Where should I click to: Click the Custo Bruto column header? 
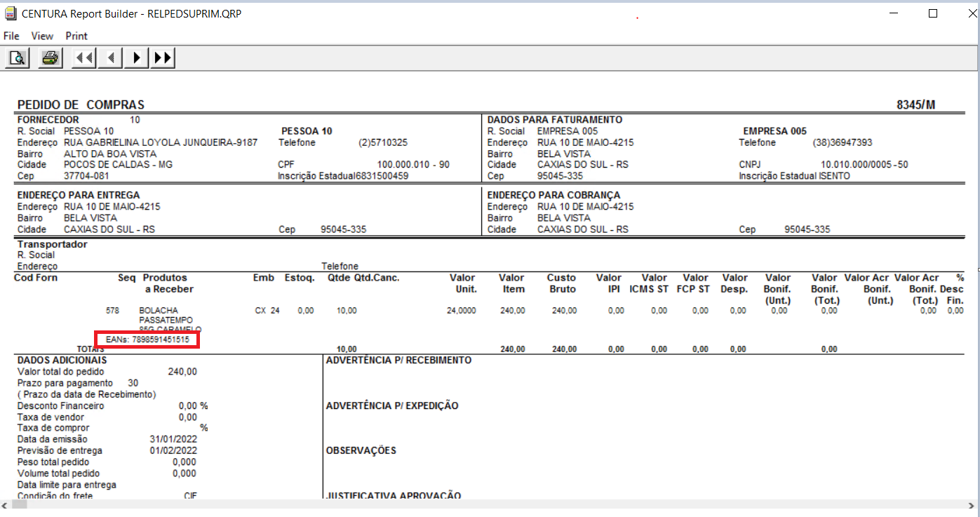click(x=562, y=283)
